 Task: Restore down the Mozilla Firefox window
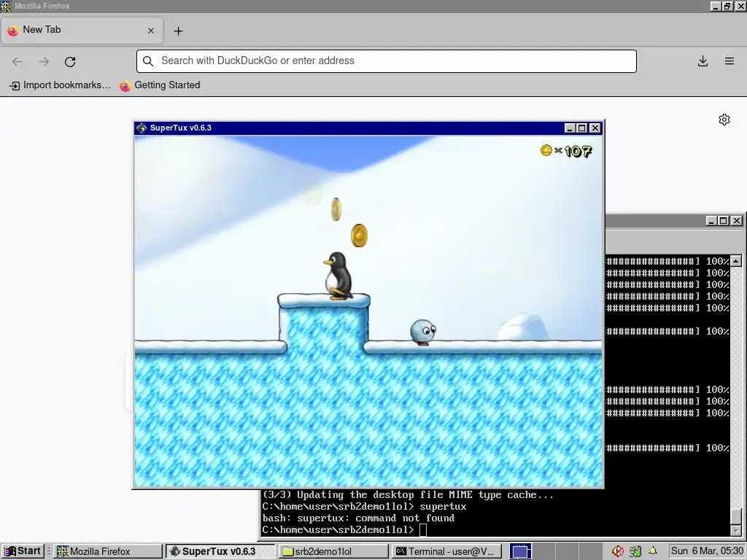pos(727,6)
